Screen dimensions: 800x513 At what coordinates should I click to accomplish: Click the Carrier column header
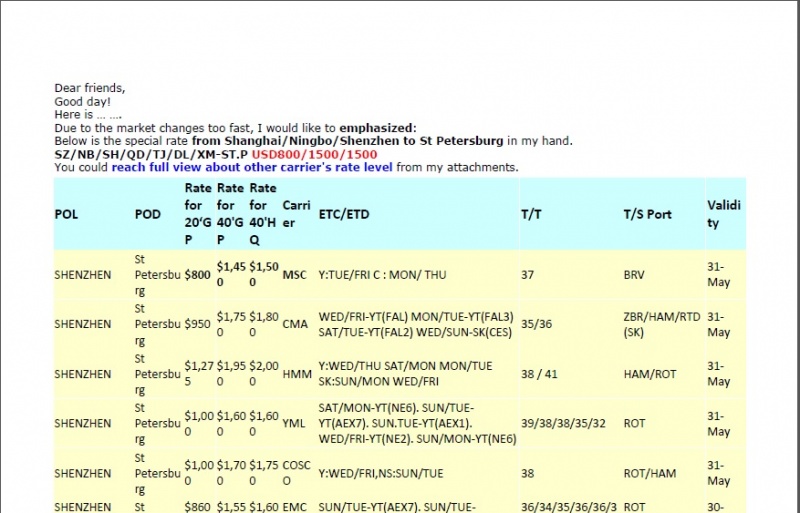(296, 214)
